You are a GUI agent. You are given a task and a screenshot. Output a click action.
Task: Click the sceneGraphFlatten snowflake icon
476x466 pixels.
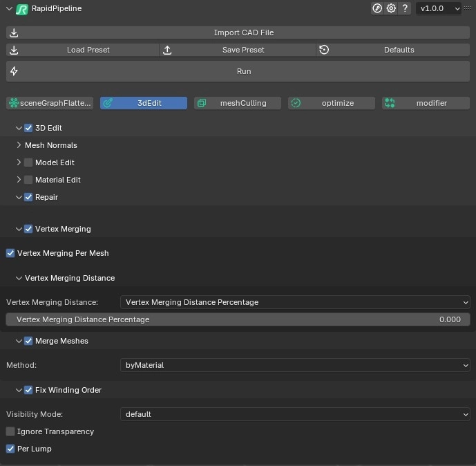click(13, 103)
